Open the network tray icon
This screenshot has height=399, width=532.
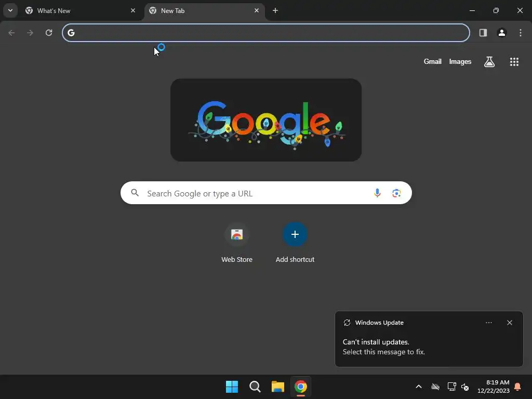pos(451,387)
